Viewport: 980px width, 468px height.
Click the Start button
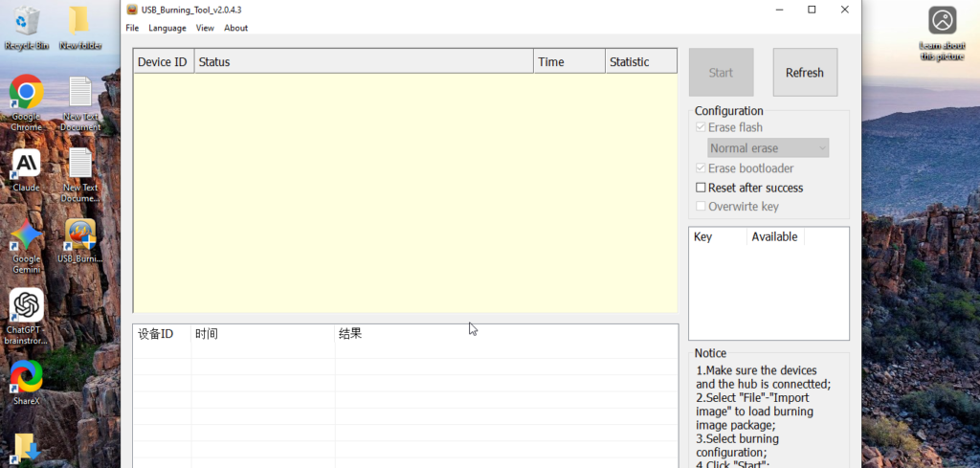[721, 73]
